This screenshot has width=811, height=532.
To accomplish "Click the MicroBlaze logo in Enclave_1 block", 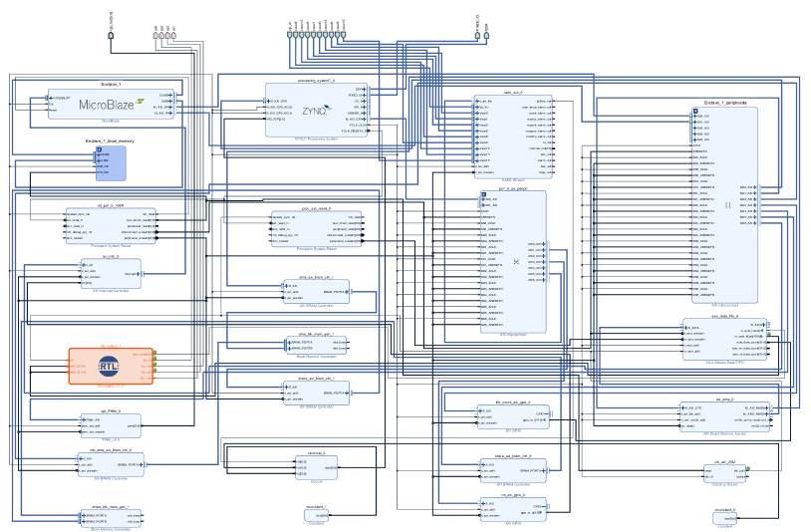I will 112,105.
